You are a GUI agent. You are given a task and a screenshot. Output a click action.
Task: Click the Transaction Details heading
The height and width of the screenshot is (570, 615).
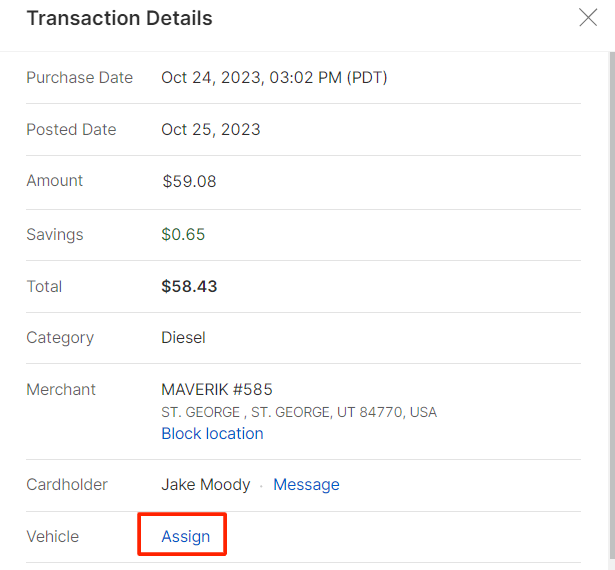click(x=119, y=18)
